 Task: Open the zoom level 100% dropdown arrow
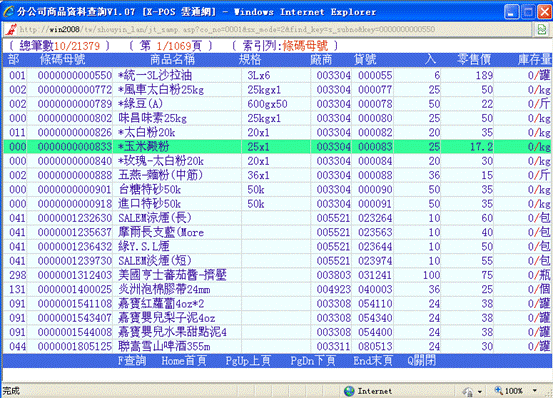pyautogui.click(x=535, y=391)
